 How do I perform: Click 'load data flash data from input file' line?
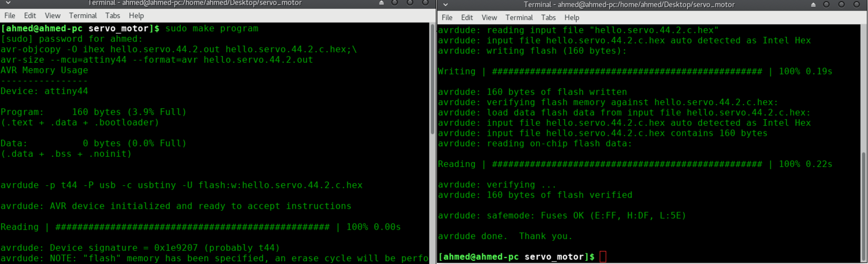tap(625, 112)
